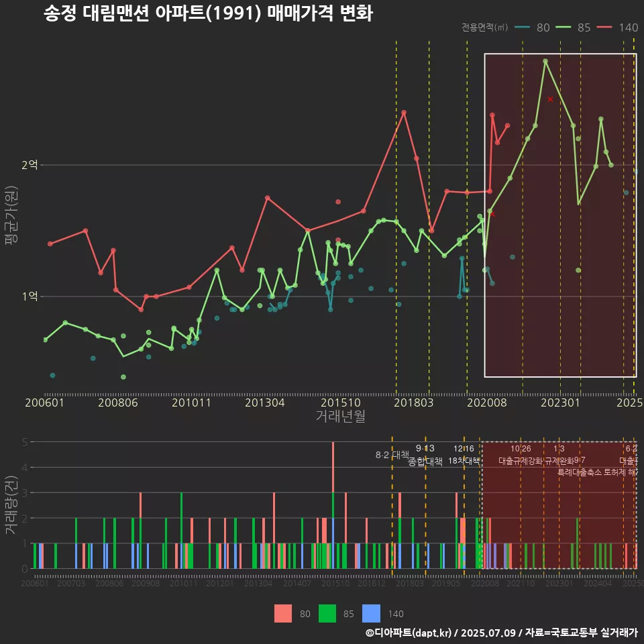Click the red 140 line sample in top legend
This screenshot has height=644, width=644.
(x=604, y=28)
